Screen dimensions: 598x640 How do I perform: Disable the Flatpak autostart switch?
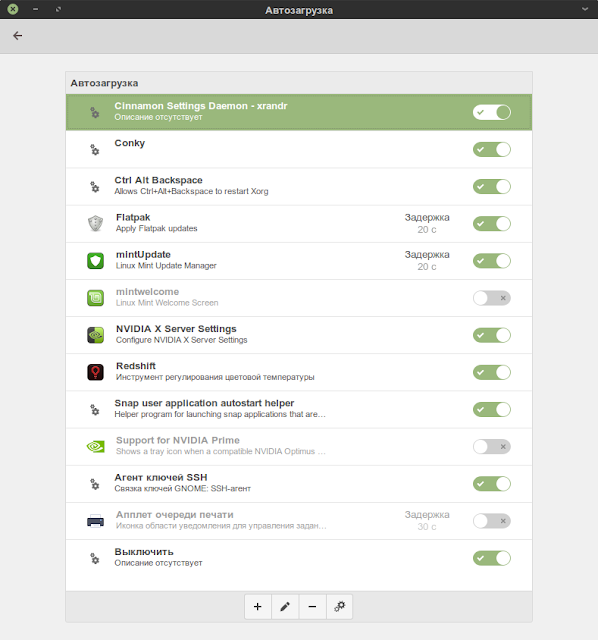point(492,224)
